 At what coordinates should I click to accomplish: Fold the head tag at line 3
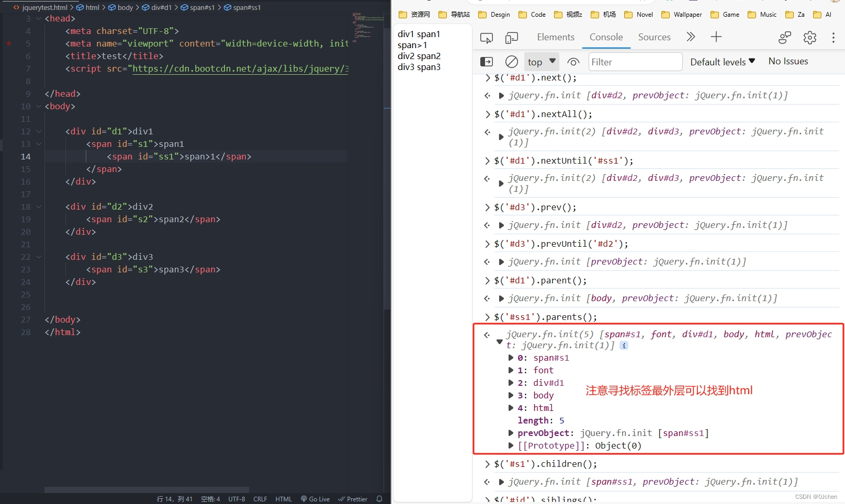pyautogui.click(x=39, y=18)
